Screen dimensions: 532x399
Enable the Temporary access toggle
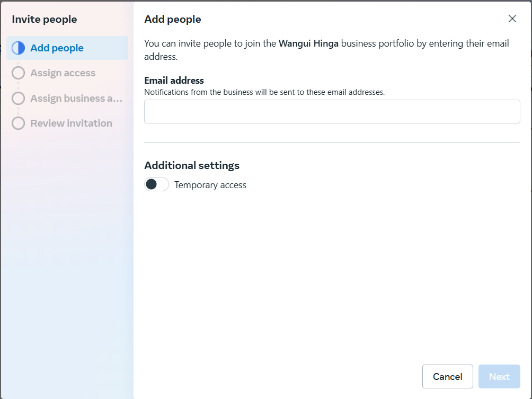tap(156, 184)
